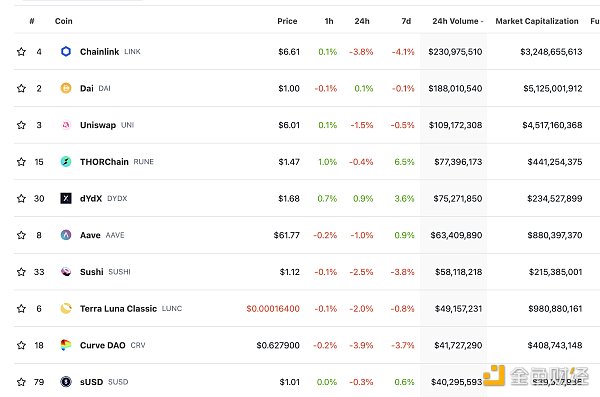Click the Dai coin logo
The image size is (600, 397).
(x=66, y=88)
